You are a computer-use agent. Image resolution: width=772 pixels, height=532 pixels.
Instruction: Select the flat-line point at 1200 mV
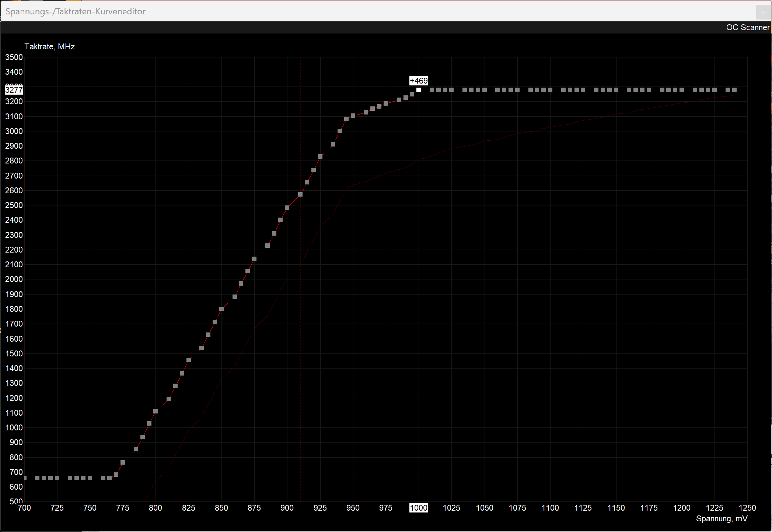pyautogui.click(x=682, y=90)
